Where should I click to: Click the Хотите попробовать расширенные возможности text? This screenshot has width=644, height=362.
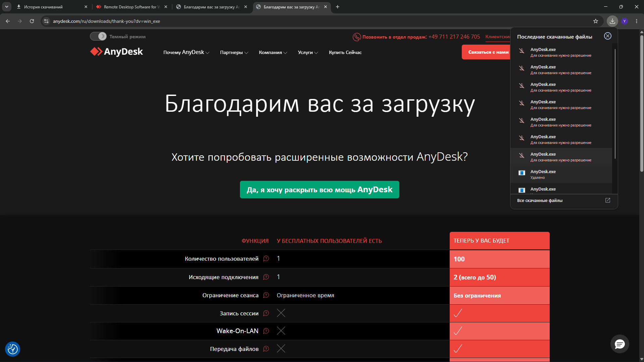[319, 157]
